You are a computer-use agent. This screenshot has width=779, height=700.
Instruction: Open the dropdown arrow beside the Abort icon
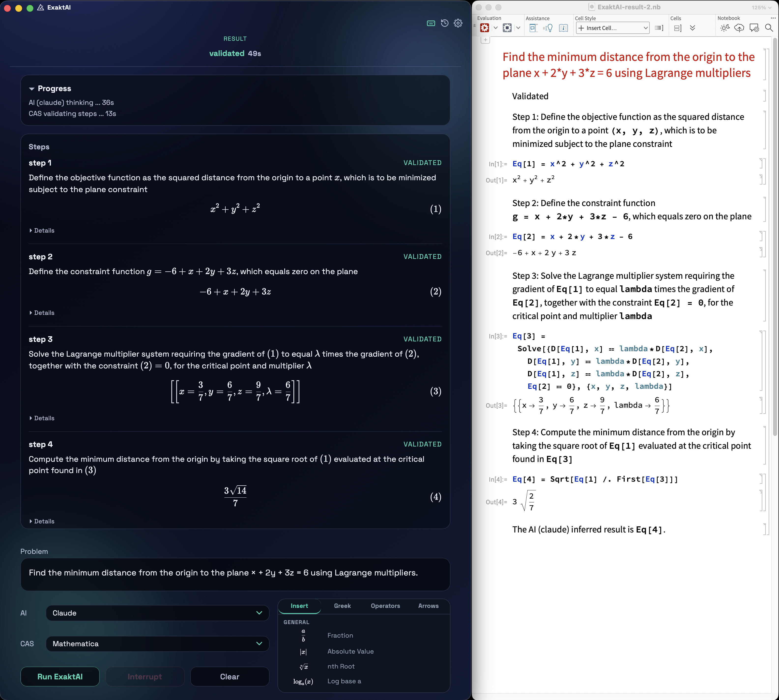click(518, 28)
